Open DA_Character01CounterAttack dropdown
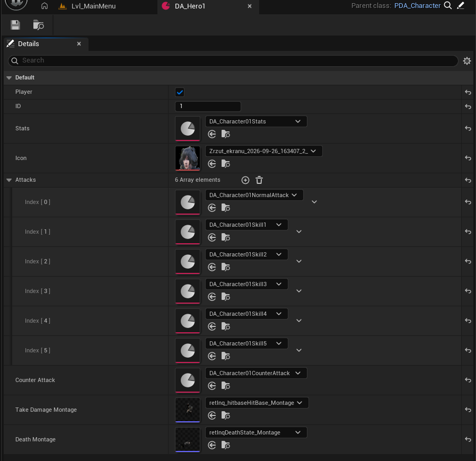Screen dimensions: 476x461 tap(256, 373)
